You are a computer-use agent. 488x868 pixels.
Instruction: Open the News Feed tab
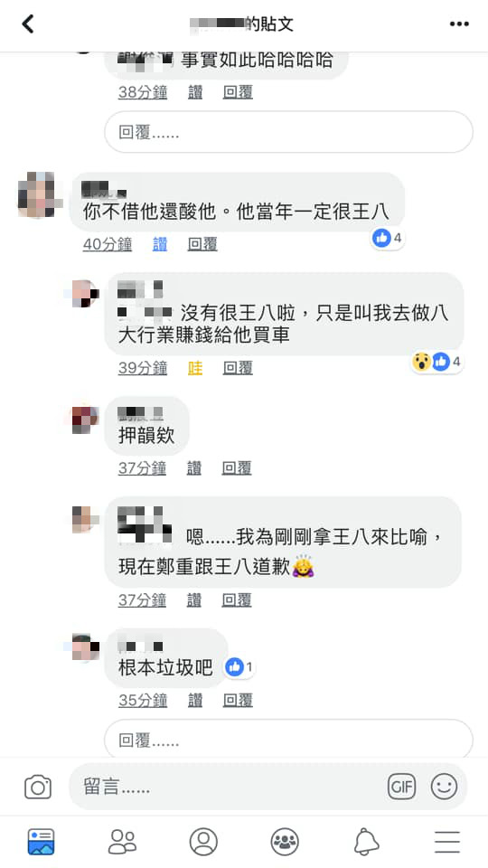click(x=42, y=842)
